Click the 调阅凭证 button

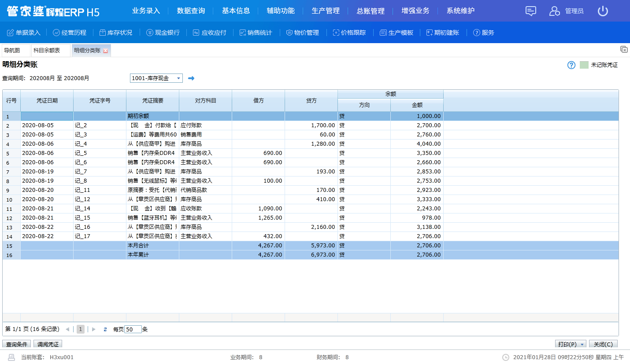click(x=48, y=344)
